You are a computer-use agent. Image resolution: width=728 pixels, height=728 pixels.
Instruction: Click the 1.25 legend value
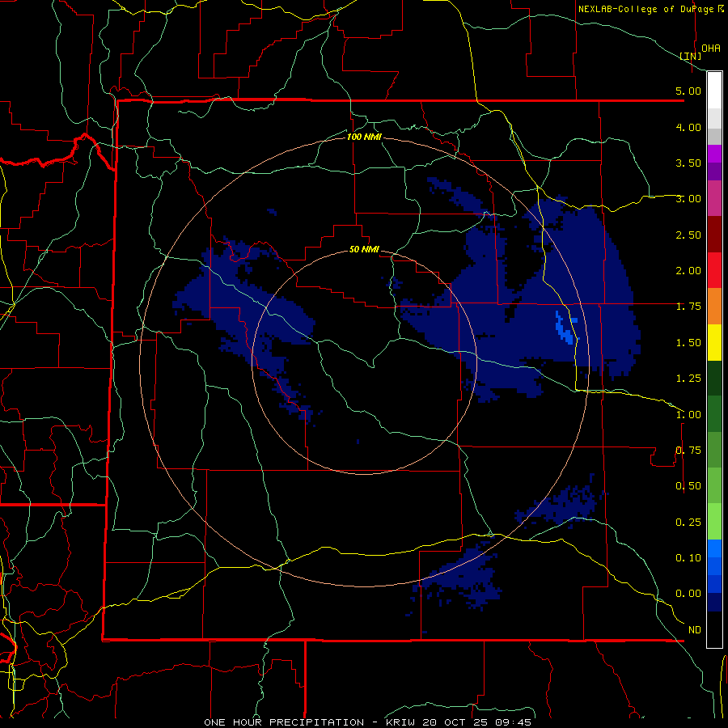click(x=688, y=379)
